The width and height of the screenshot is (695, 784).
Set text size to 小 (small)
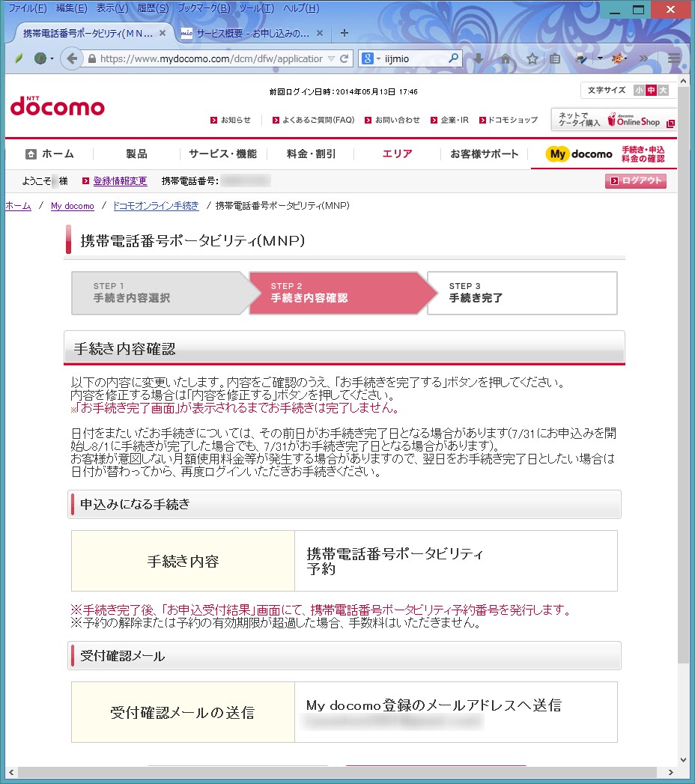(x=639, y=90)
